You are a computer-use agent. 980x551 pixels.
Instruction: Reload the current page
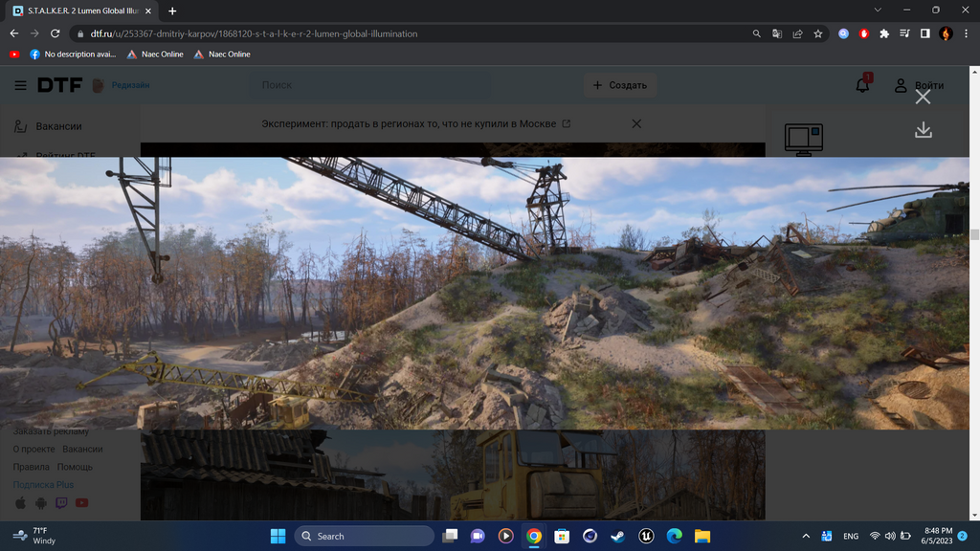55,33
